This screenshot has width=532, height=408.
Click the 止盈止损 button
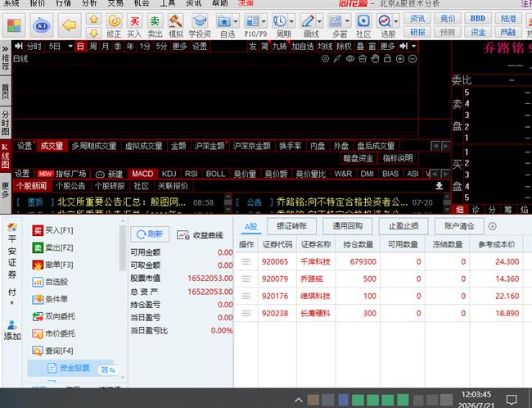click(404, 226)
